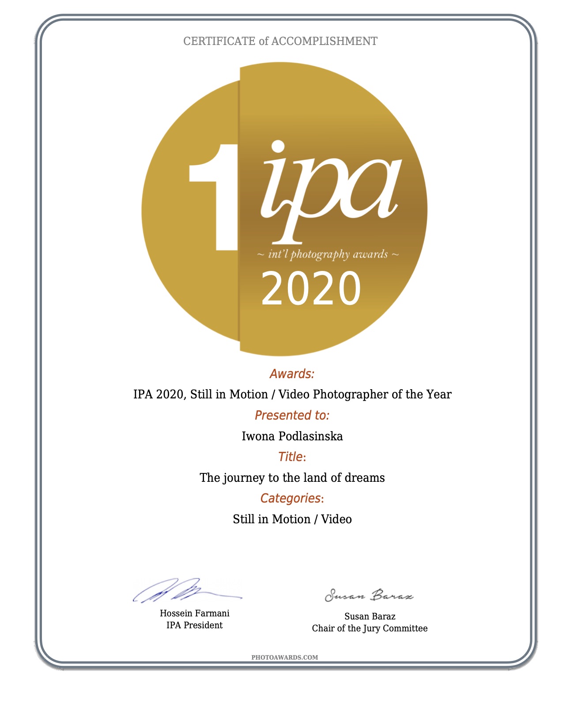Click the Presented to: label
The width and height of the screenshot is (563, 728).
pyautogui.click(x=292, y=415)
